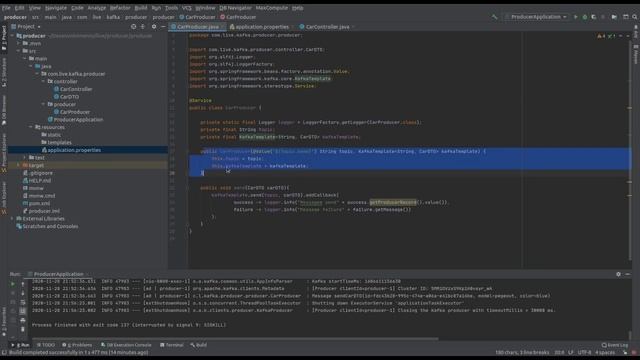Collapse all in Project panel header
The image size is (640, 360).
[143, 27]
